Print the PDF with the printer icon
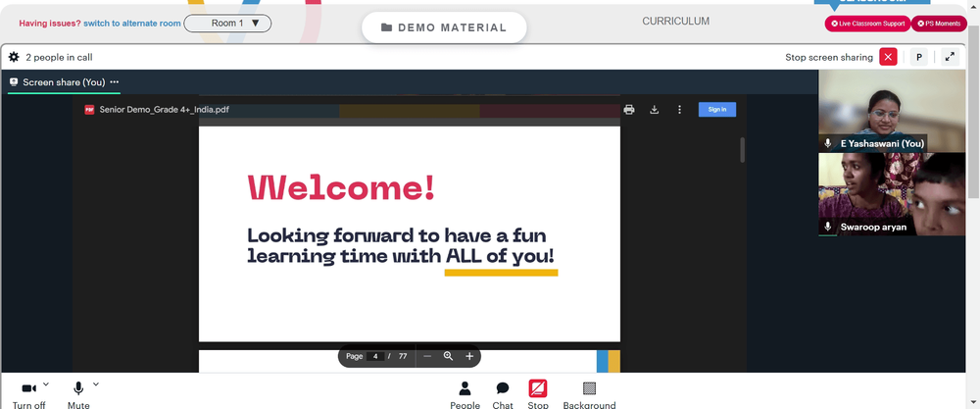The width and height of the screenshot is (980, 409). point(629,110)
